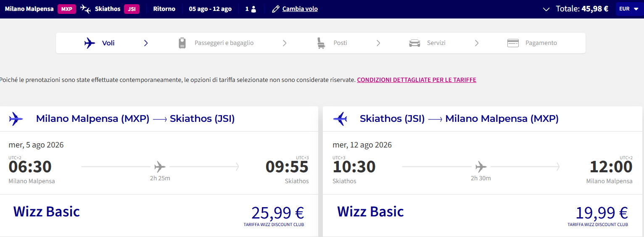Click the return plane icon beside Skiathos (JSI)
Viewport: 644px width, 237px height.
(340, 119)
